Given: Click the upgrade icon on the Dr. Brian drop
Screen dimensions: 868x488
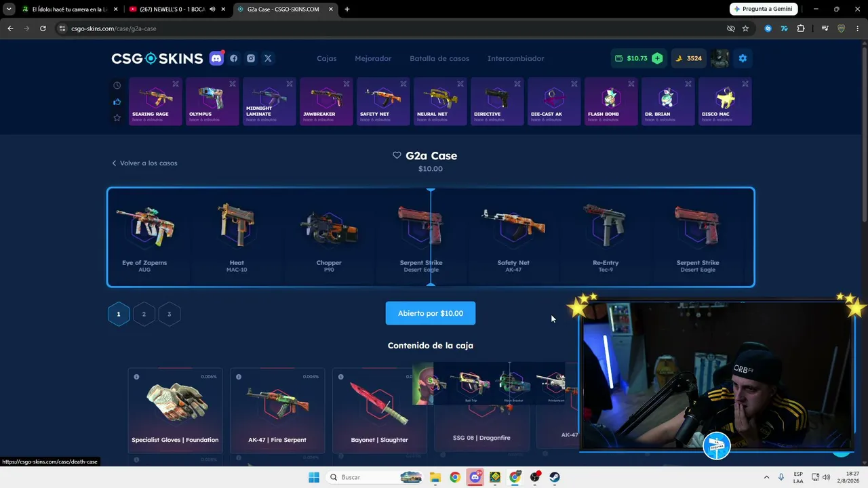Looking at the screenshot, I should pos(688,84).
